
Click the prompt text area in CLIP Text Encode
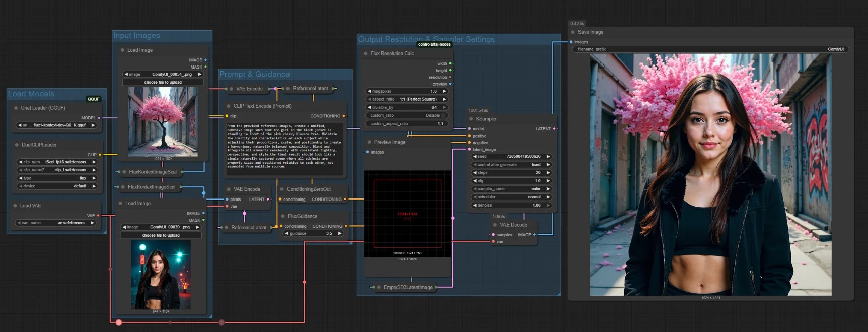tap(284, 149)
